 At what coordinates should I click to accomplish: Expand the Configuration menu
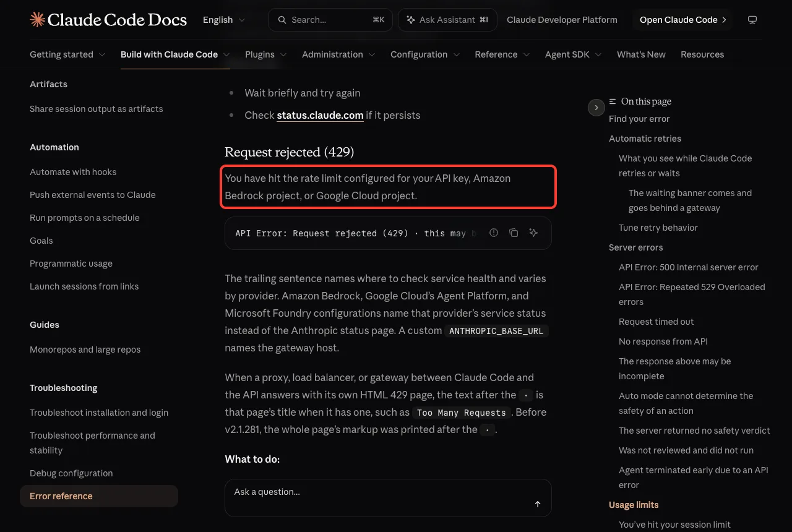click(425, 54)
